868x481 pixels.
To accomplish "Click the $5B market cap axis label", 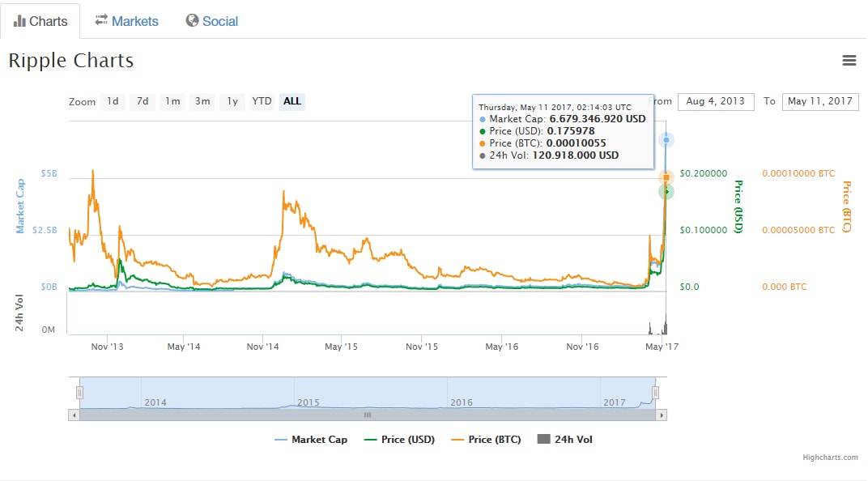I will [x=49, y=173].
